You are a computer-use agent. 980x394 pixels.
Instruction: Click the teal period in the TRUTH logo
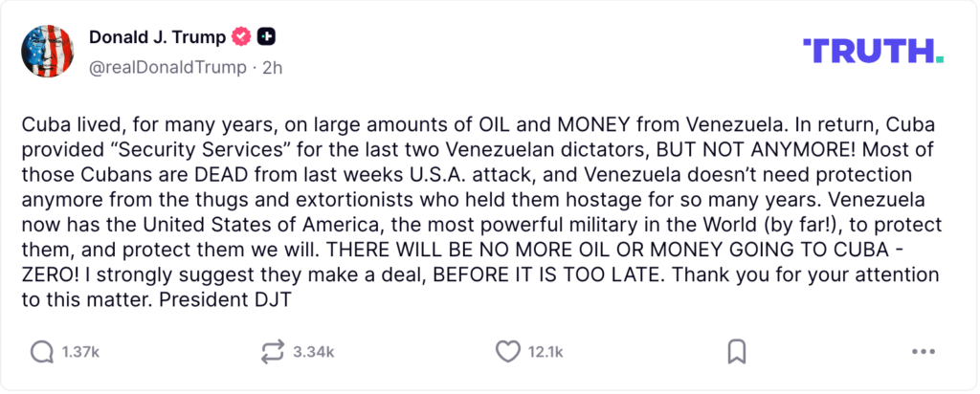click(x=939, y=59)
